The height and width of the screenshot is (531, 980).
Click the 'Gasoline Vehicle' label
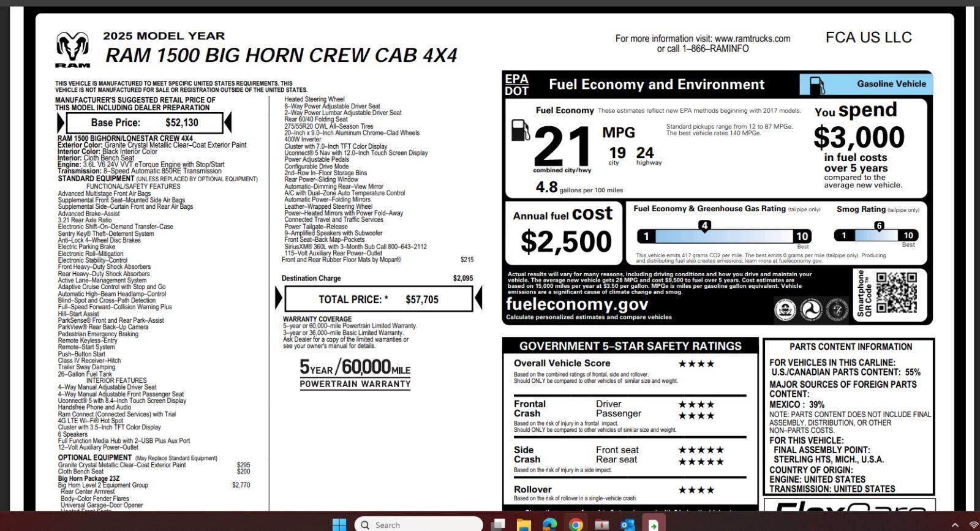tap(891, 84)
